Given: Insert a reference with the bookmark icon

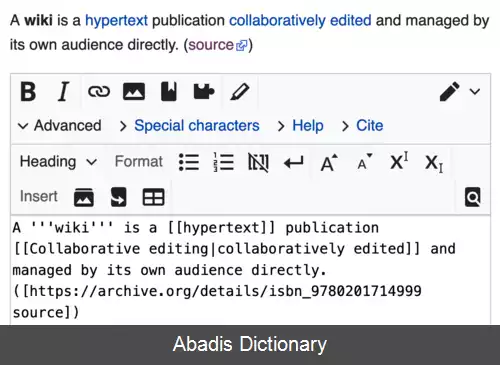Looking at the screenshot, I should [x=169, y=91].
